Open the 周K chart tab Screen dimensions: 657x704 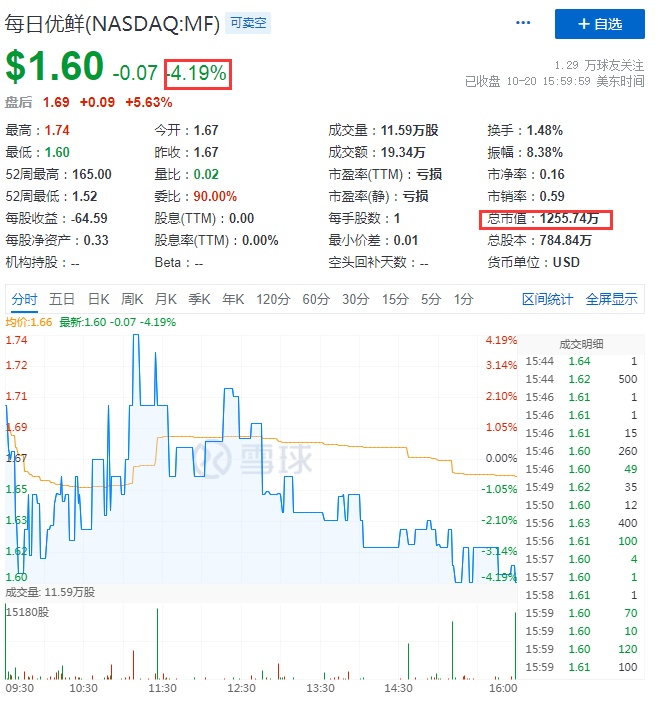click(132, 299)
